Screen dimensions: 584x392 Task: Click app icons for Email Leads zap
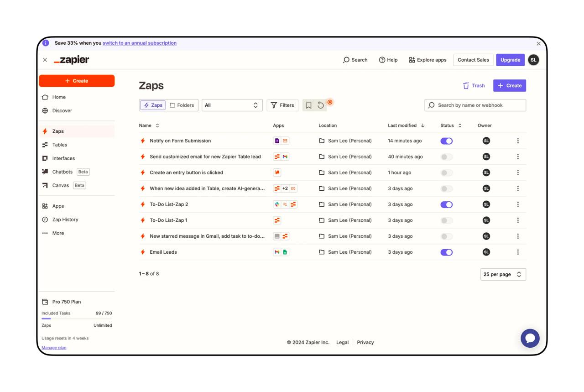[281, 252]
